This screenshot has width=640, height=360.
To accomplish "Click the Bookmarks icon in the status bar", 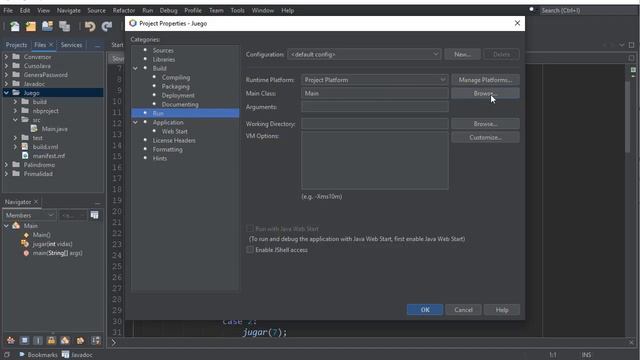I will 22,355.
